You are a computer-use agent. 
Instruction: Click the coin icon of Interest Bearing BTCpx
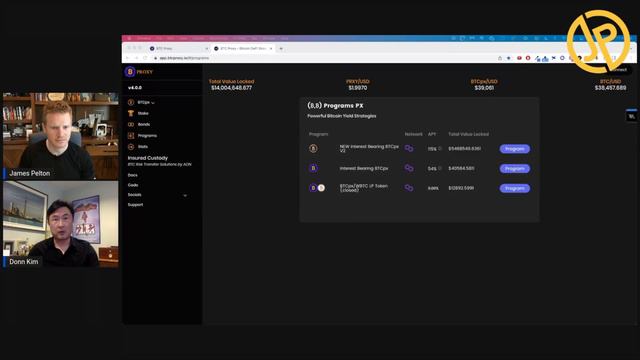point(313,168)
